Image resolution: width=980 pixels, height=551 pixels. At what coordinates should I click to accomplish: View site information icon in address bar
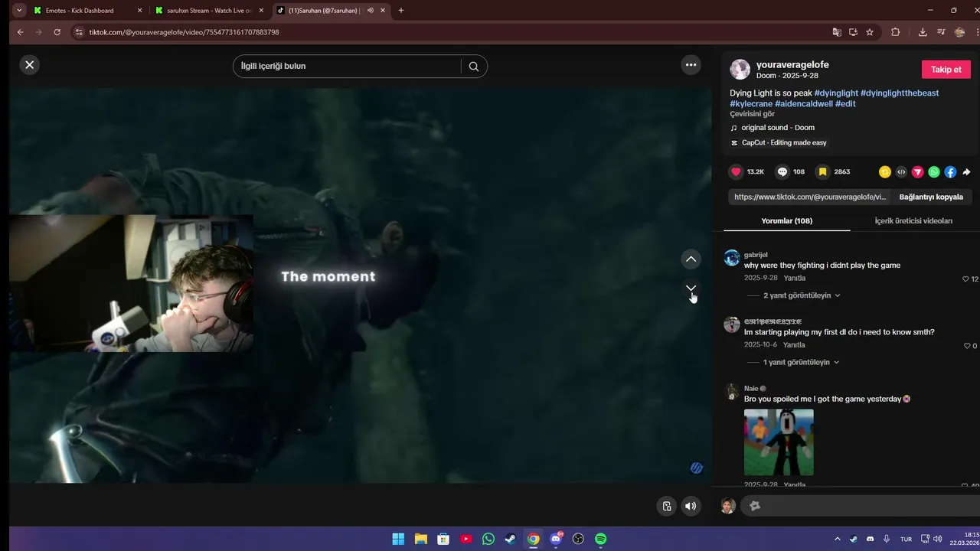(78, 32)
